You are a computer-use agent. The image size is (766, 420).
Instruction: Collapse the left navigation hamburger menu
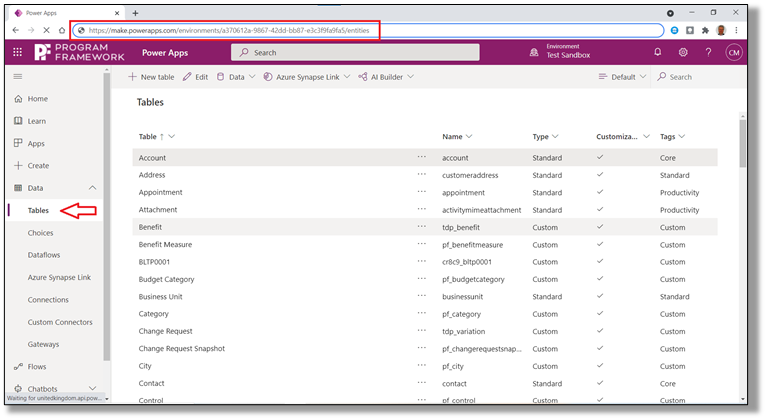click(x=18, y=77)
